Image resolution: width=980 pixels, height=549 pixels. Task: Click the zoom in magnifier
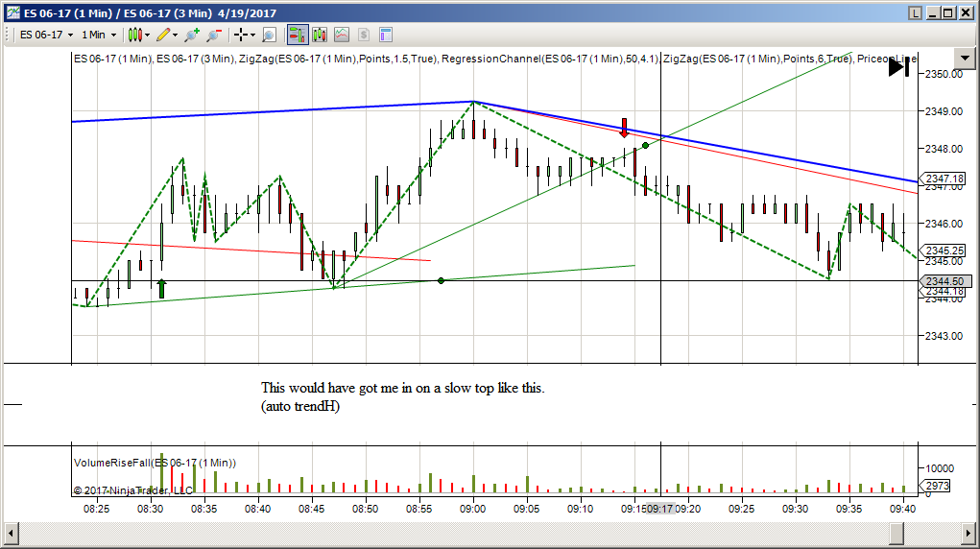pyautogui.click(x=192, y=35)
